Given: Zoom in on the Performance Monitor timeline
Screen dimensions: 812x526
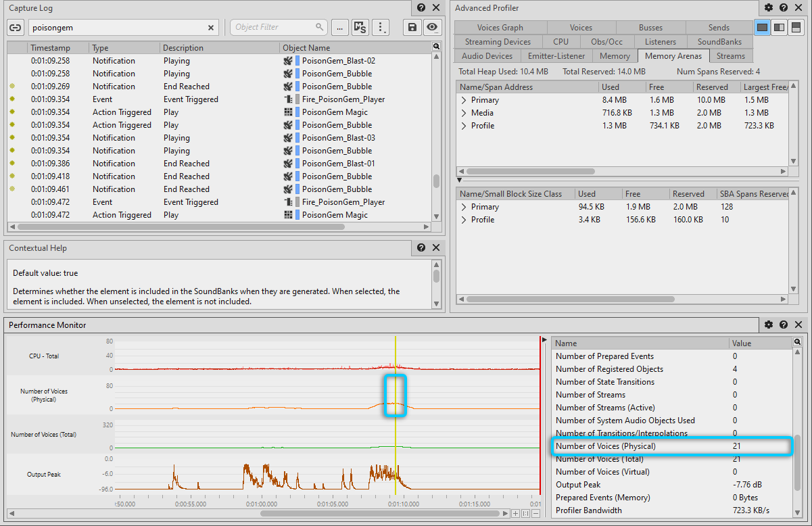Looking at the screenshot, I should click(x=515, y=514).
